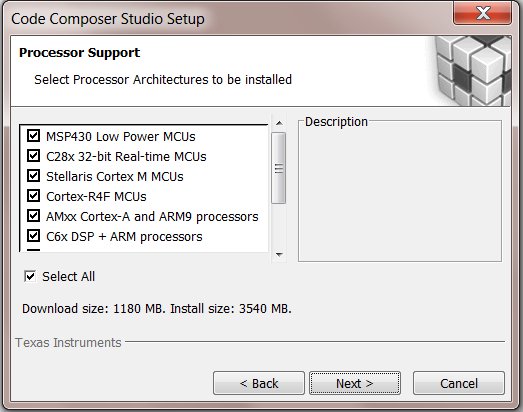This screenshot has height=412, width=523.
Task: Click the Next > button
Action: click(x=355, y=383)
